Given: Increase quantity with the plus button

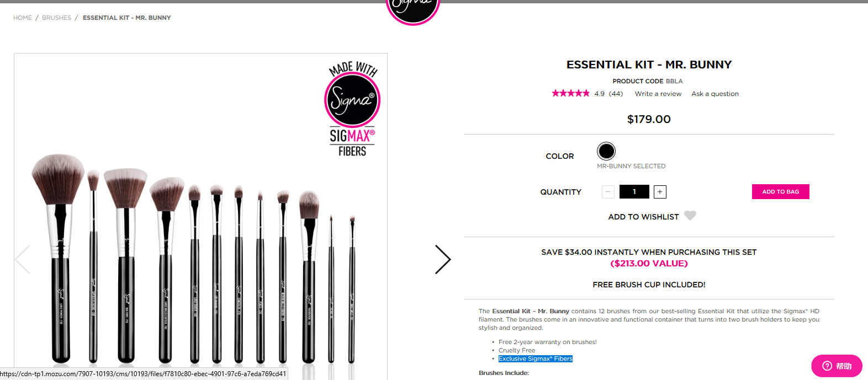Looking at the screenshot, I should click(x=660, y=192).
